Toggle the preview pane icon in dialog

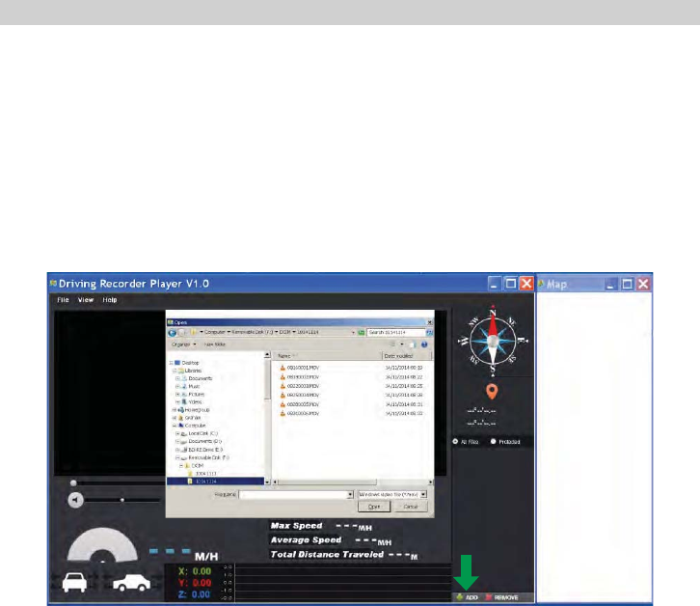click(413, 344)
